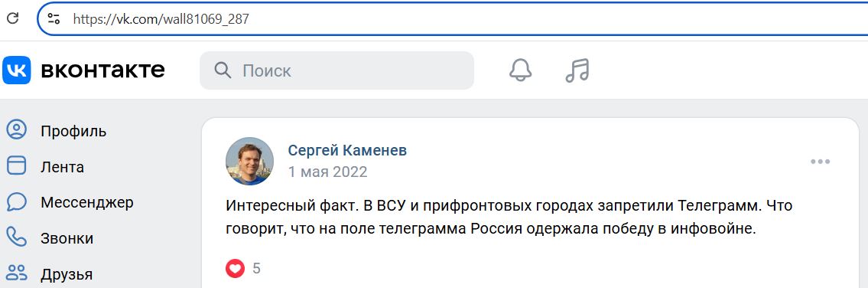Screen dimensions: 868x288
Task: Click the ВКонтакте wordmark
Action: [x=103, y=70]
